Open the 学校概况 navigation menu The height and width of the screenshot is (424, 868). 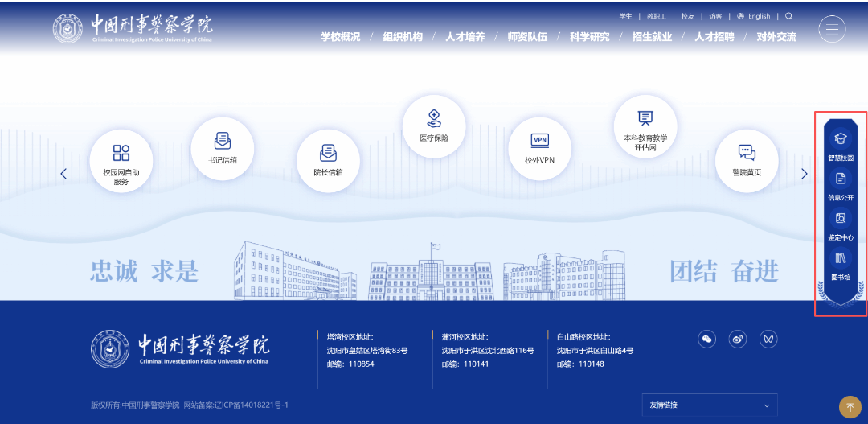point(341,37)
